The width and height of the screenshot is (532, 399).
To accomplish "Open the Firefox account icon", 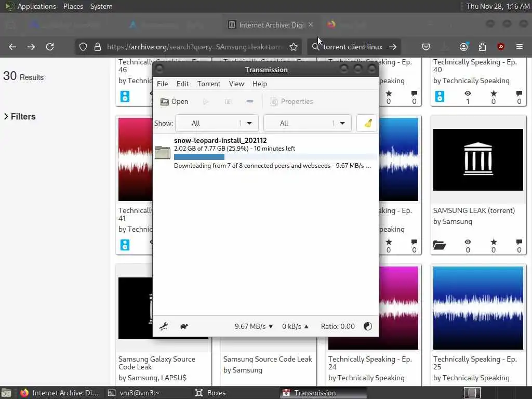I will tap(463, 47).
